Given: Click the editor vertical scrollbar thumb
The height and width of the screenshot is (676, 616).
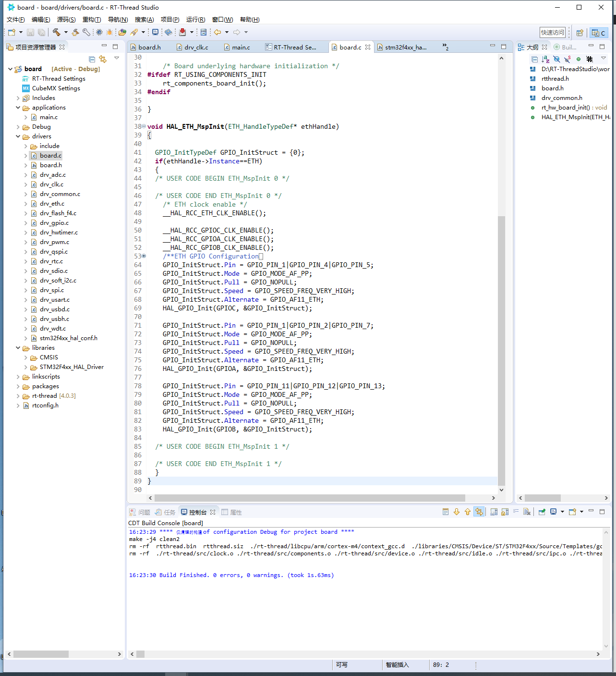Looking at the screenshot, I should (x=501, y=351).
